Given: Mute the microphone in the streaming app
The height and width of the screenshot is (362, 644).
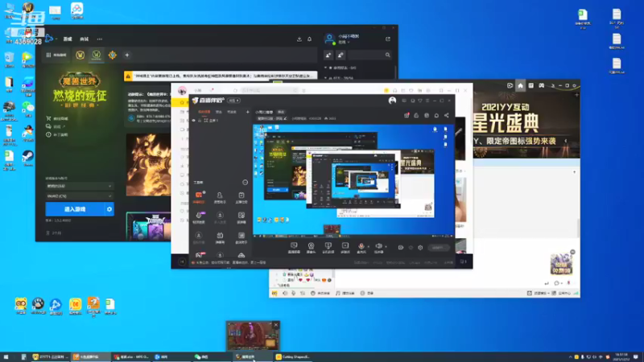Looking at the screenshot, I should tap(361, 247).
